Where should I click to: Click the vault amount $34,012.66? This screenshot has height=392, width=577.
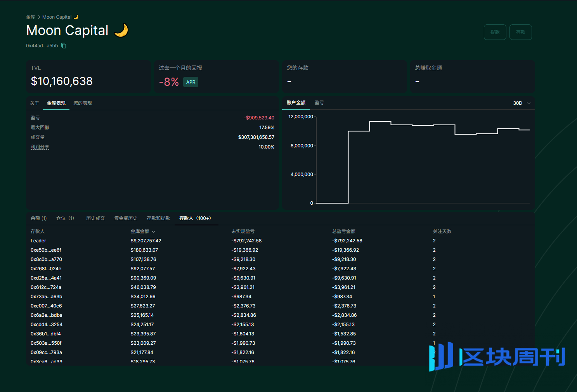pos(143,297)
